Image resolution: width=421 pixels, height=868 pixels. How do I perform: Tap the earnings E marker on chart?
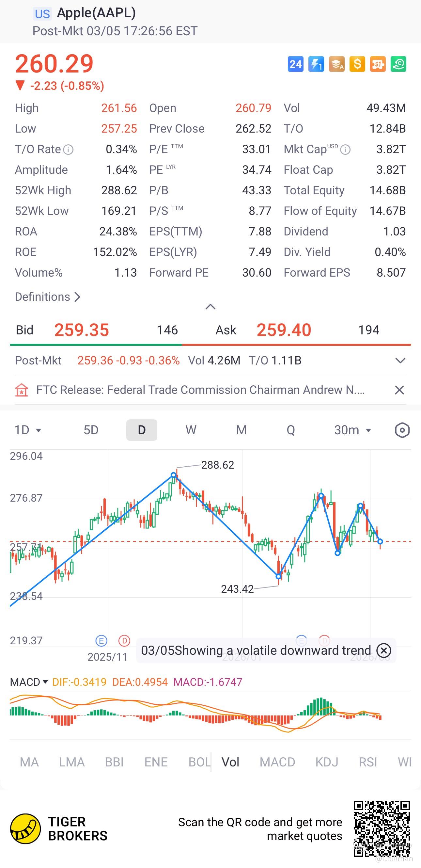101,640
